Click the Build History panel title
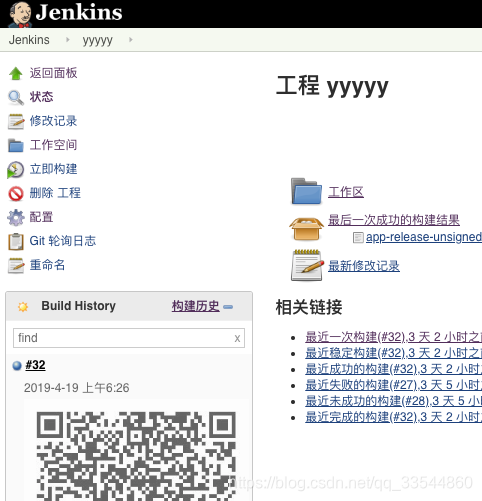This screenshot has height=501, width=482. (x=79, y=306)
